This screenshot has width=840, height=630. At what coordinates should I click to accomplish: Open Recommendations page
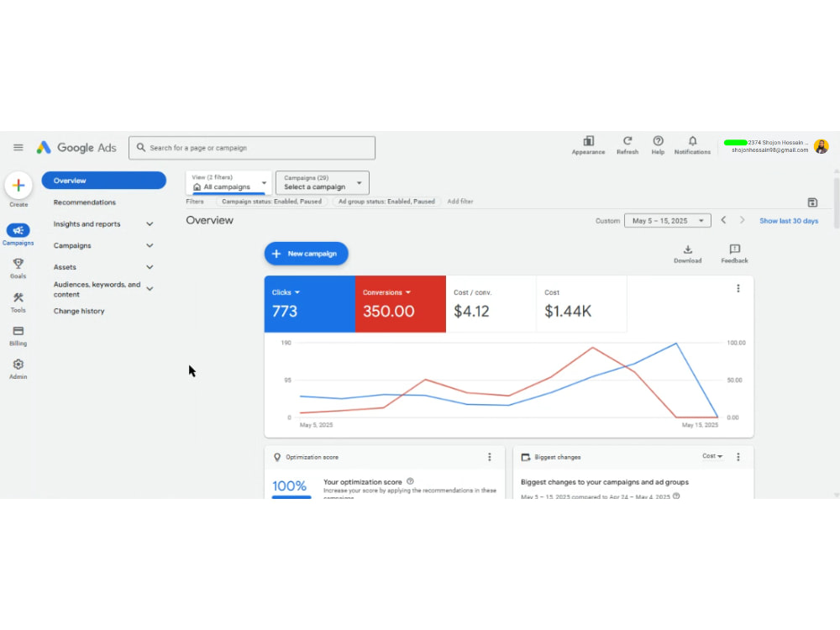(x=85, y=202)
